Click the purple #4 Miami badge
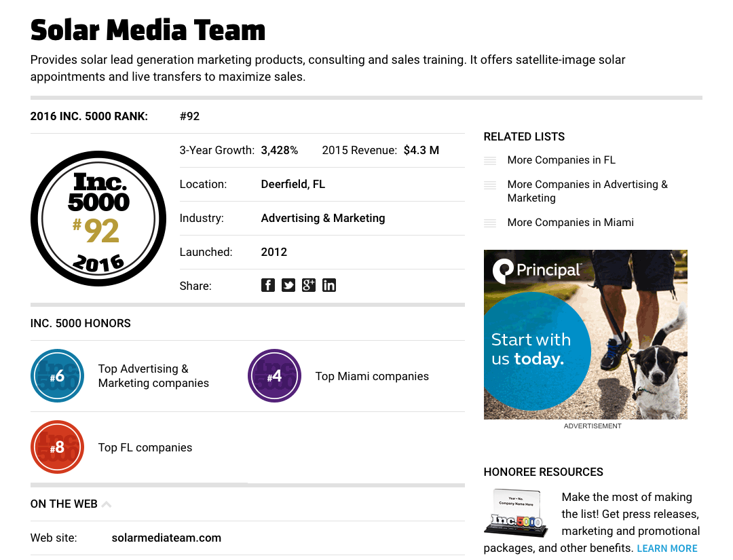 [x=274, y=376]
